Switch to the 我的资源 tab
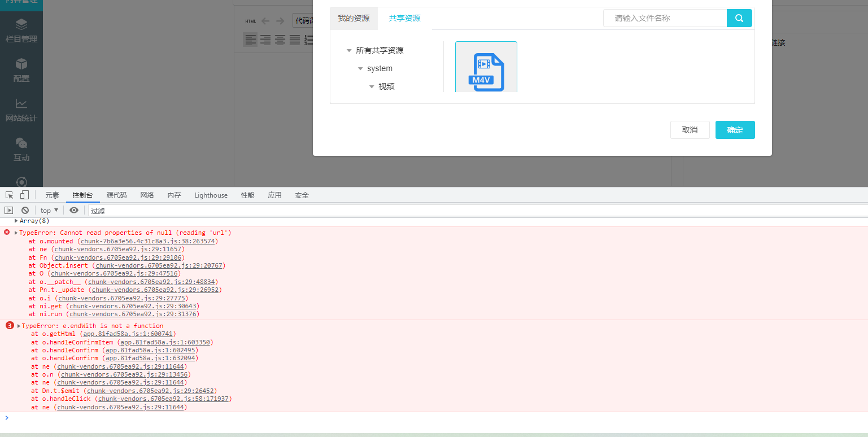Screen dimensions: 868x437 point(354,18)
